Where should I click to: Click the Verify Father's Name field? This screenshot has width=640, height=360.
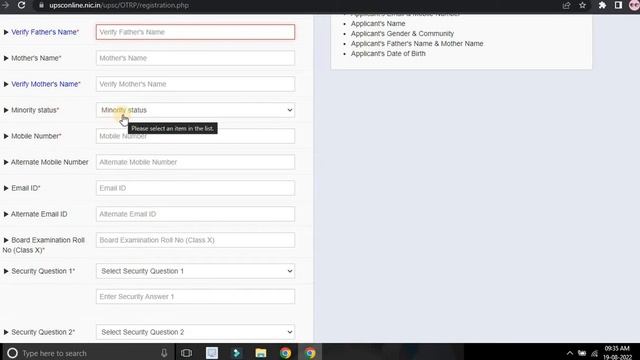(195, 32)
